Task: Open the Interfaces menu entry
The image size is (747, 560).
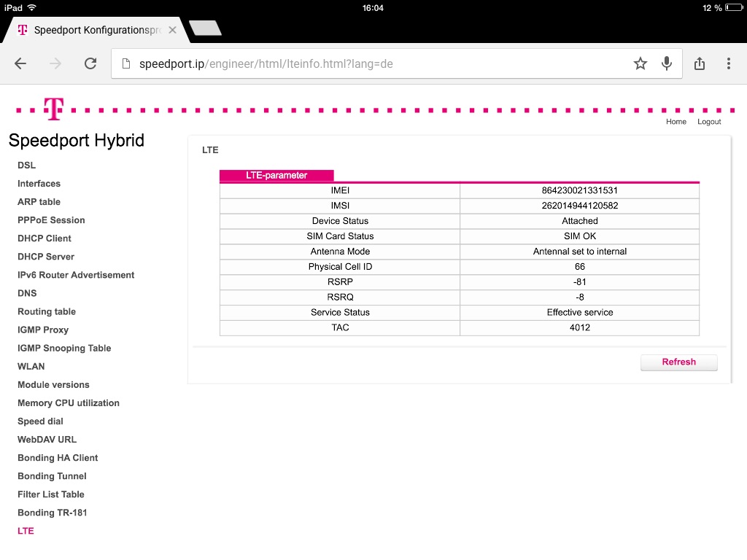Action: (x=39, y=183)
